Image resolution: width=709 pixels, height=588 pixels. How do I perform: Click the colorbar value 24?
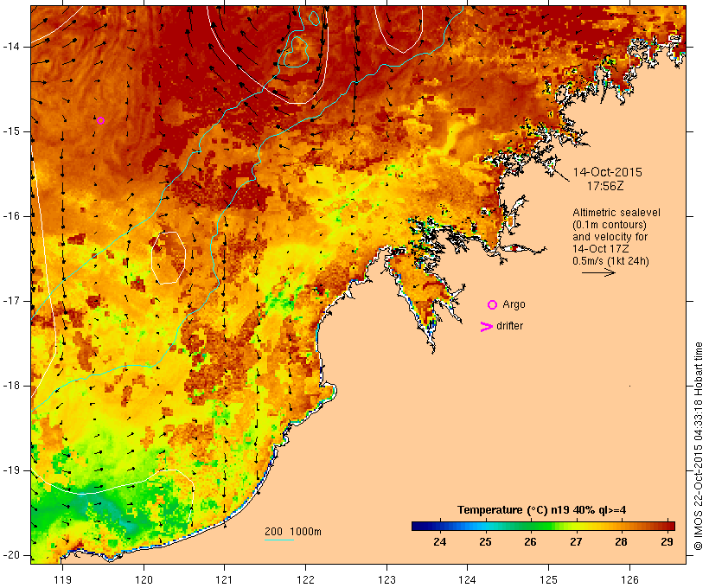click(440, 542)
